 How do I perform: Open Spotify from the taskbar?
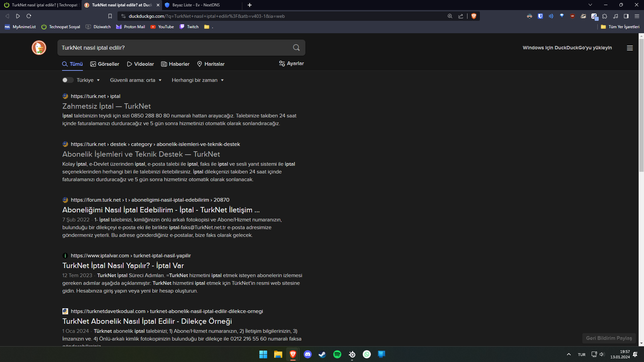[x=337, y=354]
